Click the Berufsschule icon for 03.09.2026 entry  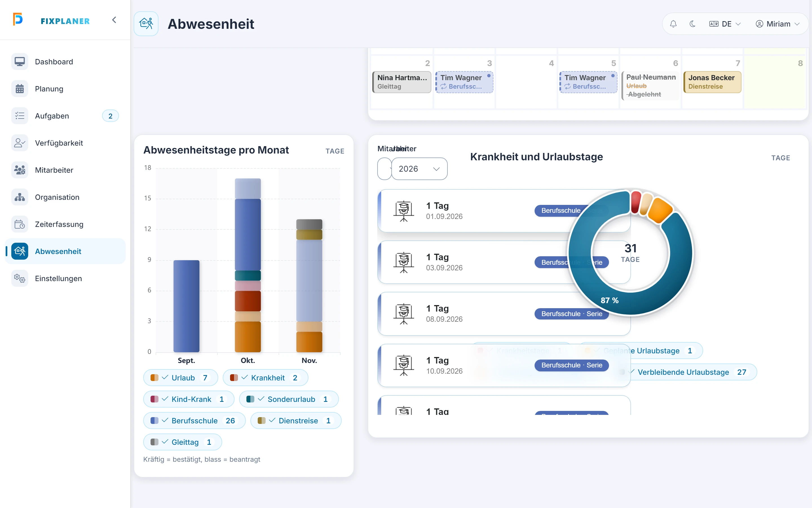coord(404,262)
